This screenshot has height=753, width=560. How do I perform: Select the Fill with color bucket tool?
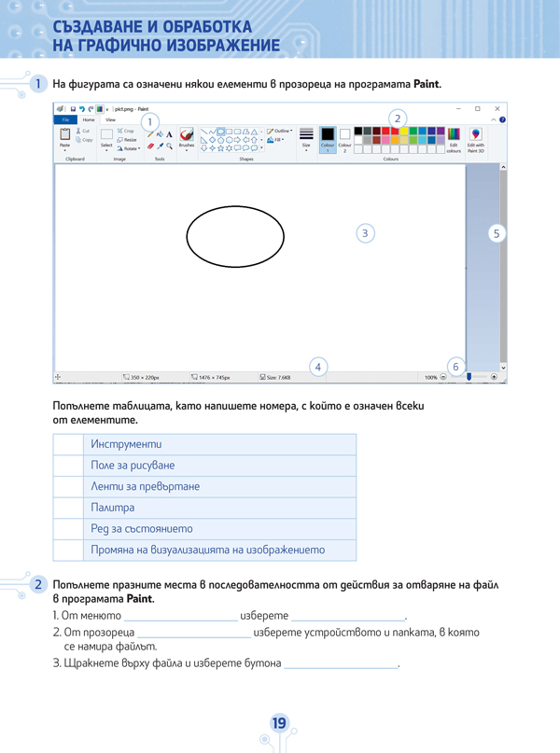click(x=160, y=135)
